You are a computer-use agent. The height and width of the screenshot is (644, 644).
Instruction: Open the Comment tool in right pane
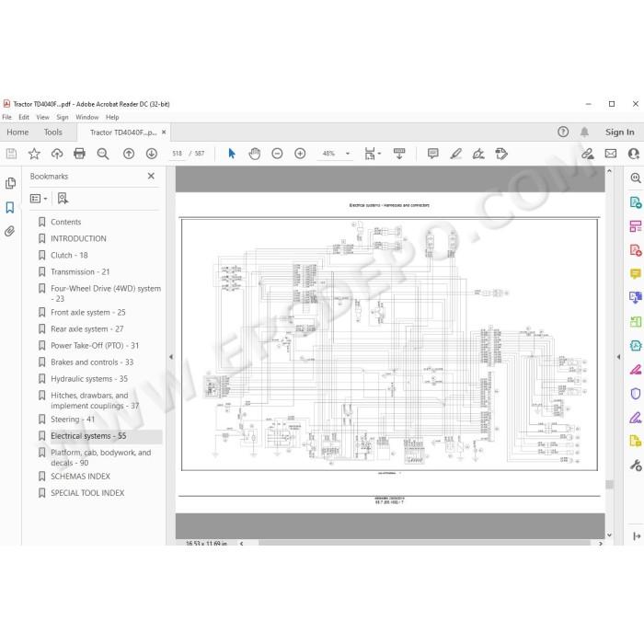point(636,273)
